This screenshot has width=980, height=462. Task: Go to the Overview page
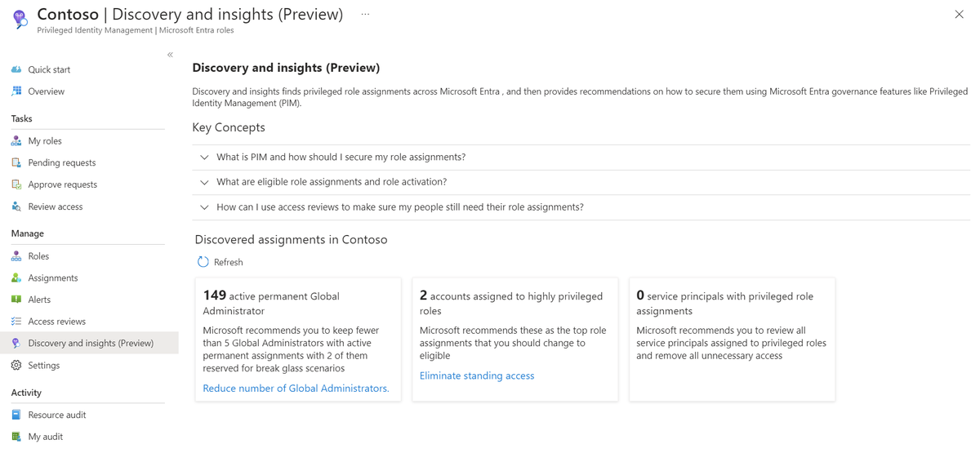pyautogui.click(x=46, y=91)
